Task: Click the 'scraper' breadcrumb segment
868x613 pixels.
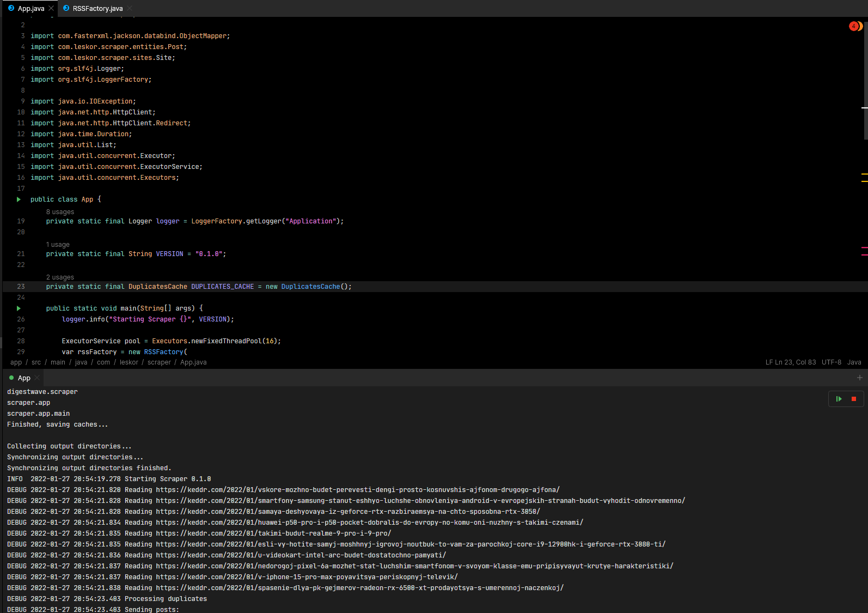Action: click(x=159, y=362)
